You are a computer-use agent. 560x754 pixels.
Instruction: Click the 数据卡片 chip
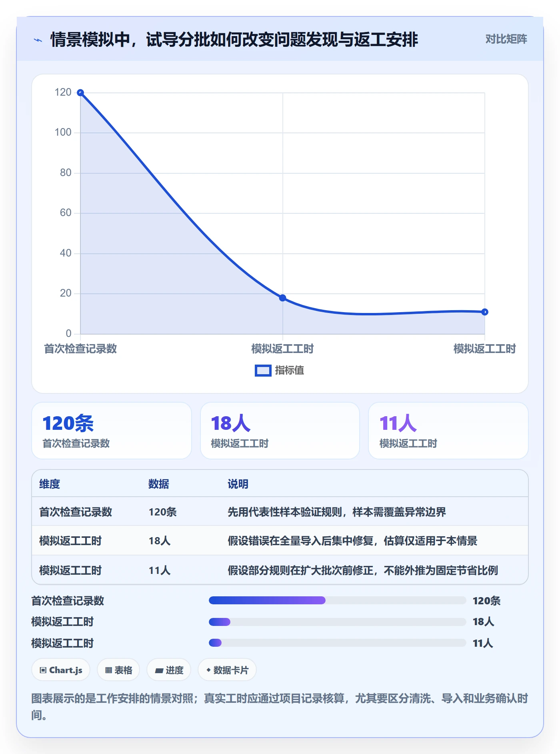tap(227, 670)
